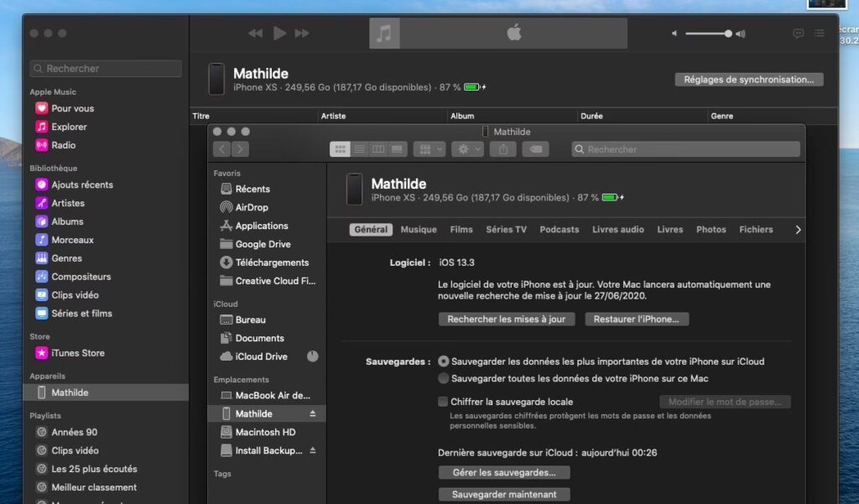Eject Mathilde from Finder sidebar
Image resolution: width=859 pixels, height=504 pixels.
(x=313, y=414)
